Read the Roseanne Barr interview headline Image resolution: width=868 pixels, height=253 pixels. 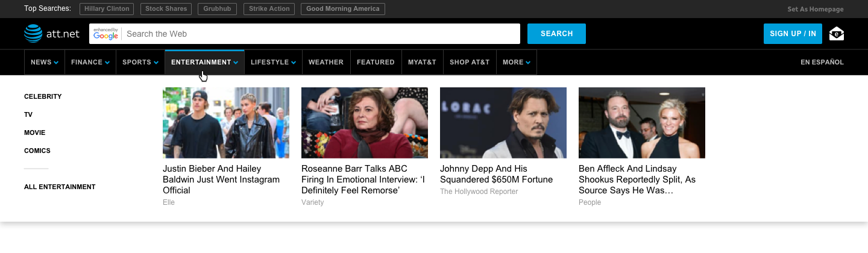(363, 180)
